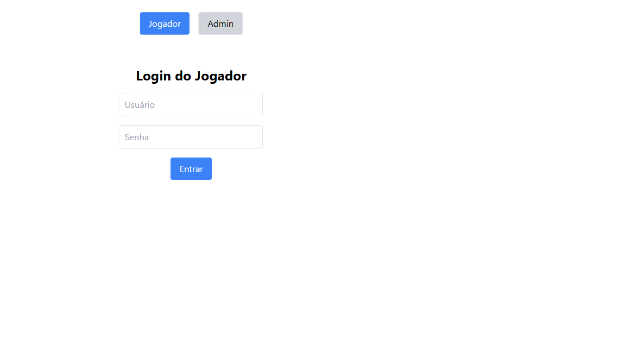Viewport: 644px width, 362px height.
Task: Activate the field labeled Senha
Action: pos(191,137)
